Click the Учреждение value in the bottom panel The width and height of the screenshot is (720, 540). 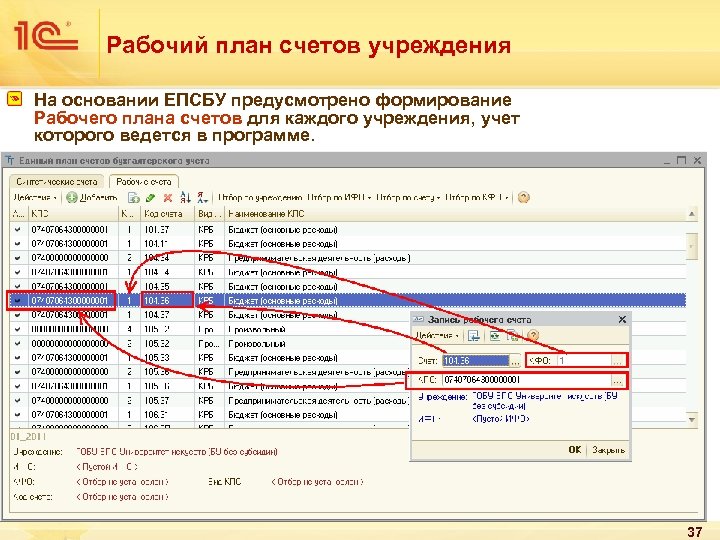coord(177,452)
